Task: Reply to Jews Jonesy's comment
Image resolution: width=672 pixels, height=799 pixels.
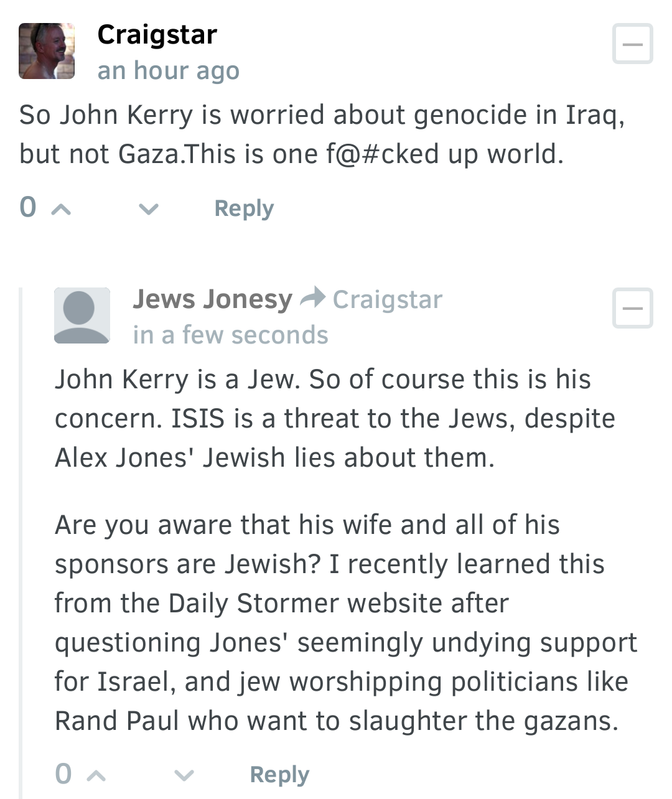Action: click(x=279, y=775)
